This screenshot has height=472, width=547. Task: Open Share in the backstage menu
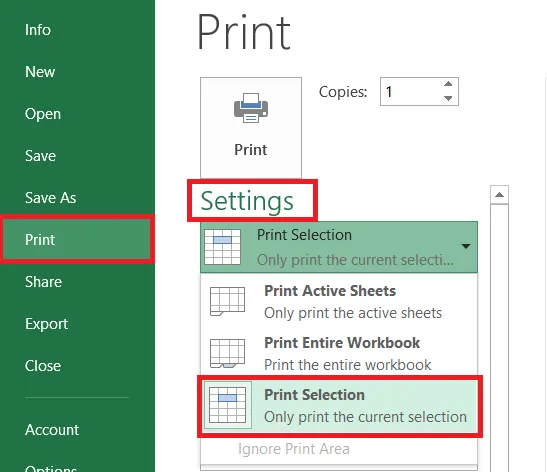click(43, 282)
